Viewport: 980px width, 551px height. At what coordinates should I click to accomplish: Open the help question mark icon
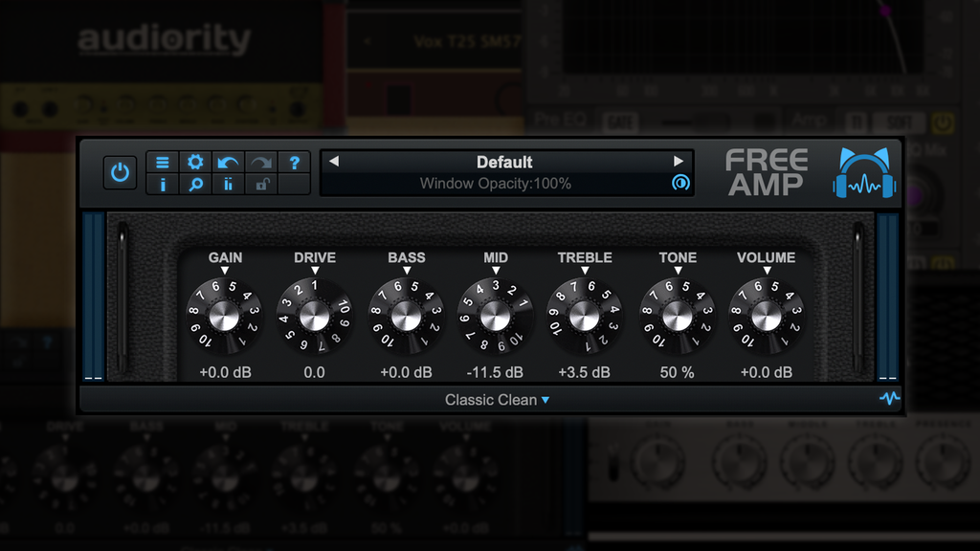point(295,163)
